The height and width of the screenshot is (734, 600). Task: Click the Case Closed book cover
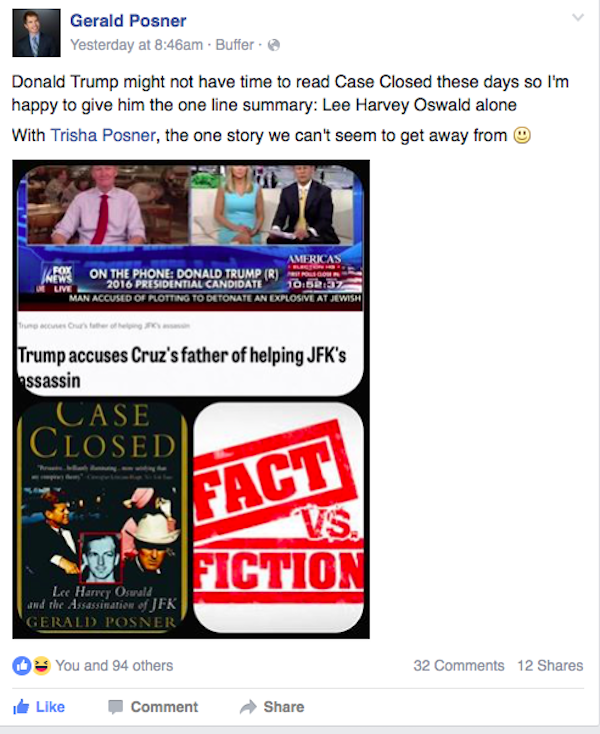click(x=102, y=517)
